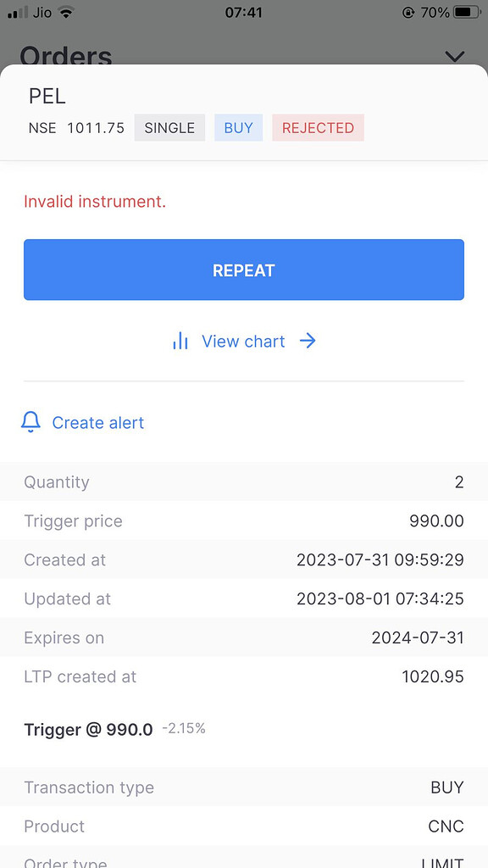Image resolution: width=488 pixels, height=868 pixels.
Task: Tap the Expires on 2024-07-31 row
Action: 244,637
